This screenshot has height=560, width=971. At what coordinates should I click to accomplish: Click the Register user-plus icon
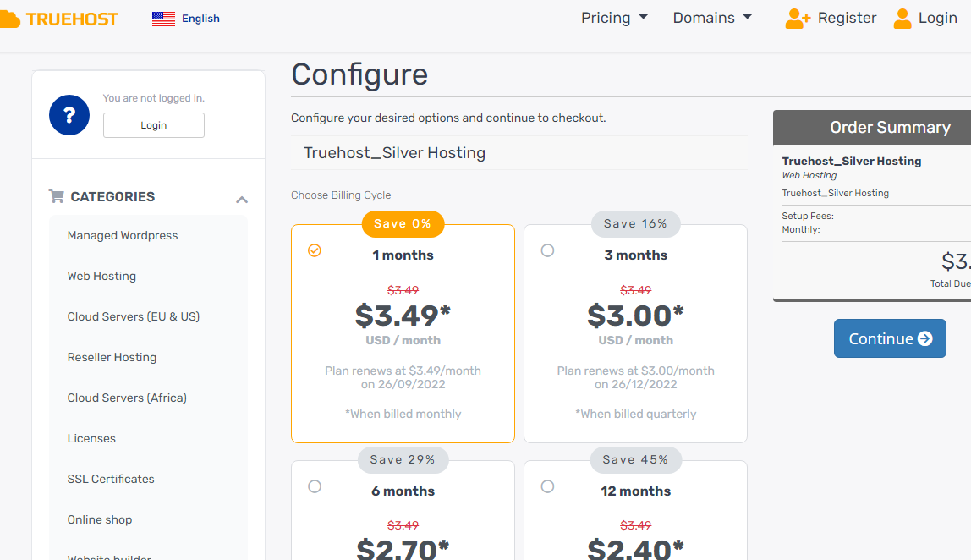click(798, 18)
